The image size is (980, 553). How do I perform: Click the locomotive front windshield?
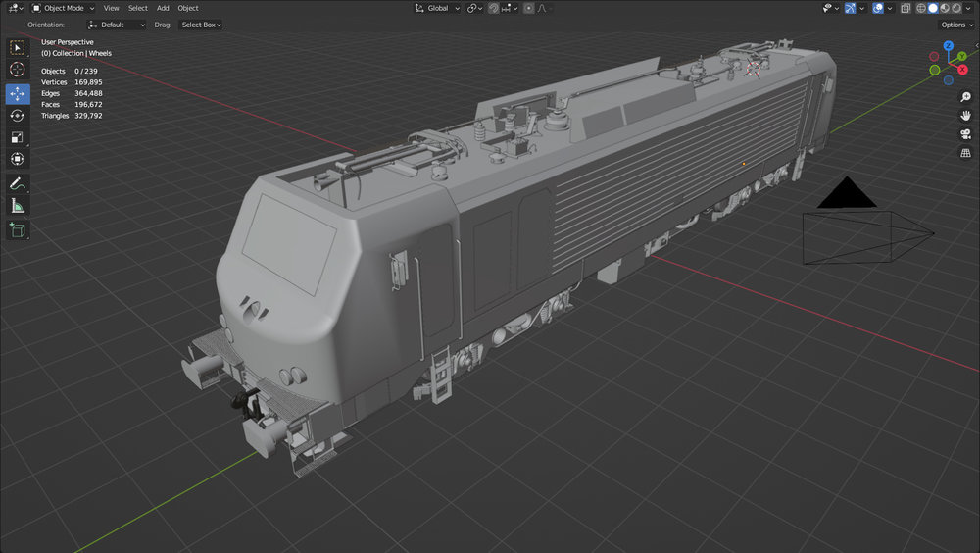click(289, 244)
